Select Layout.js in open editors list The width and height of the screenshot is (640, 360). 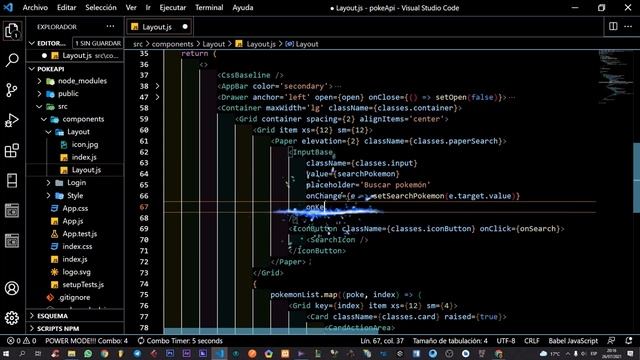76,56
